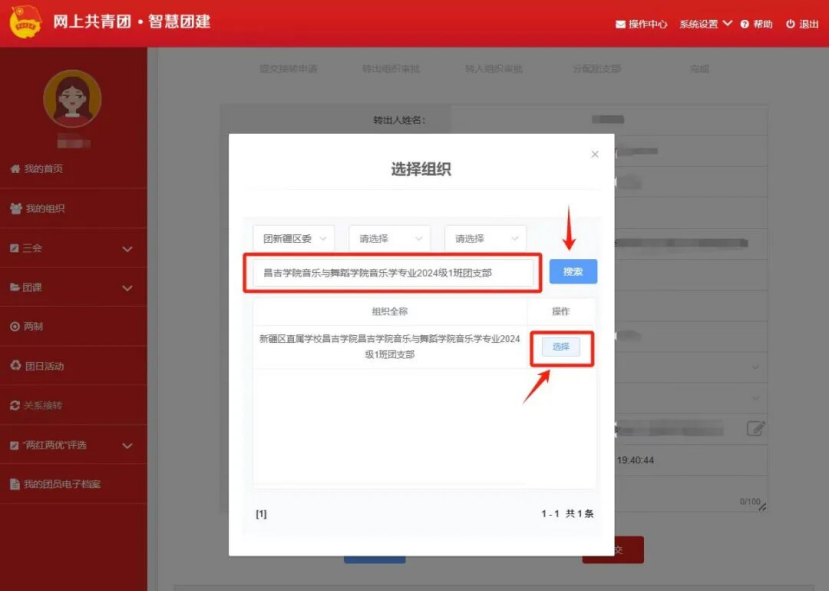Open 我的首页 from the sidebar
The image size is (830, 591).
click(x=43, y=169)
